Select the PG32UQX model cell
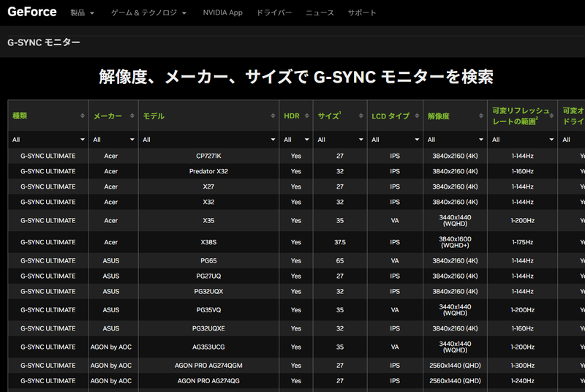Image resolution: width=585 pixels, height=392 pixels. pyautogui.click(x=208, y=291)
